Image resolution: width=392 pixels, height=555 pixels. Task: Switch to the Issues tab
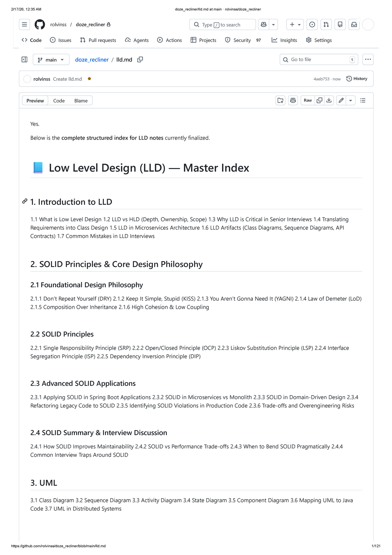[60, 40]
